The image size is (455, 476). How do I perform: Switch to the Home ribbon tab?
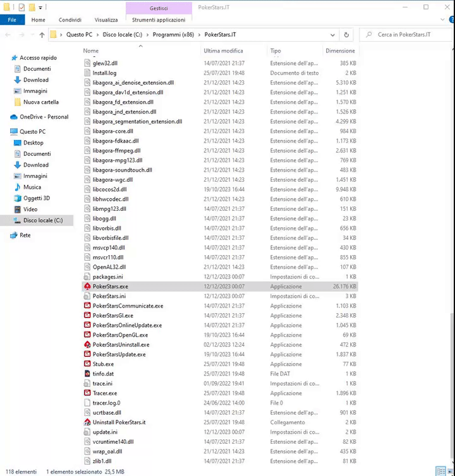(x=39, y=20)
